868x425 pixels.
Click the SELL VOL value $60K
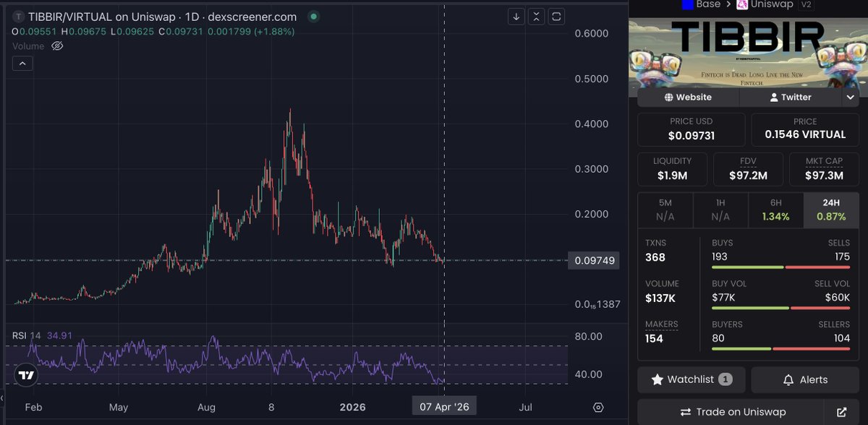coord(838,297)
